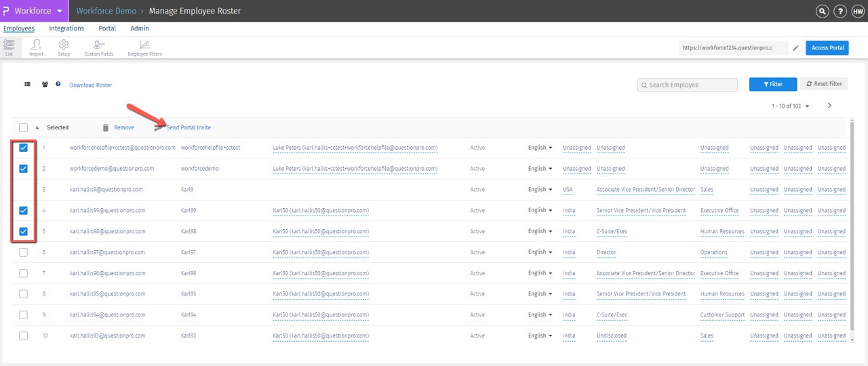Open the Employee Filters tool
The image size is (868, 366).
[144, 47]
